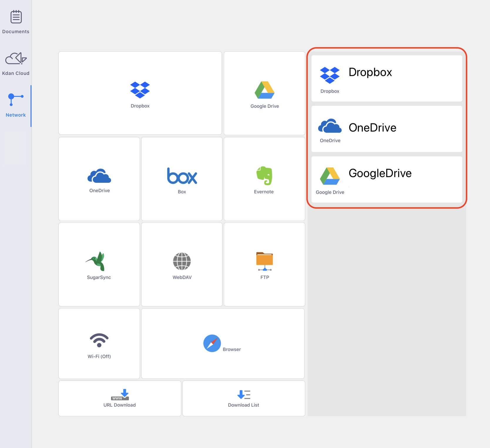This screenshot has width=490, height=448.
Task: Open the OneDrive tile in the grid
Action: tap(99, 179)
